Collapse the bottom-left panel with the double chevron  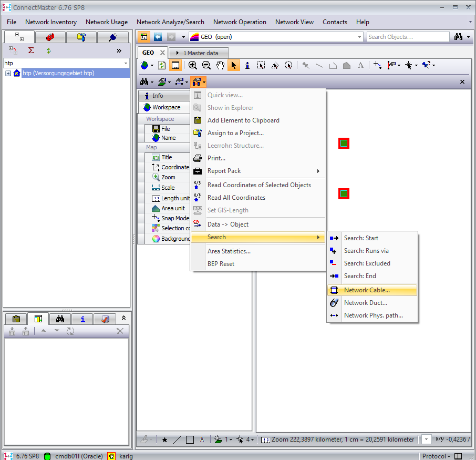click(123, 318)
